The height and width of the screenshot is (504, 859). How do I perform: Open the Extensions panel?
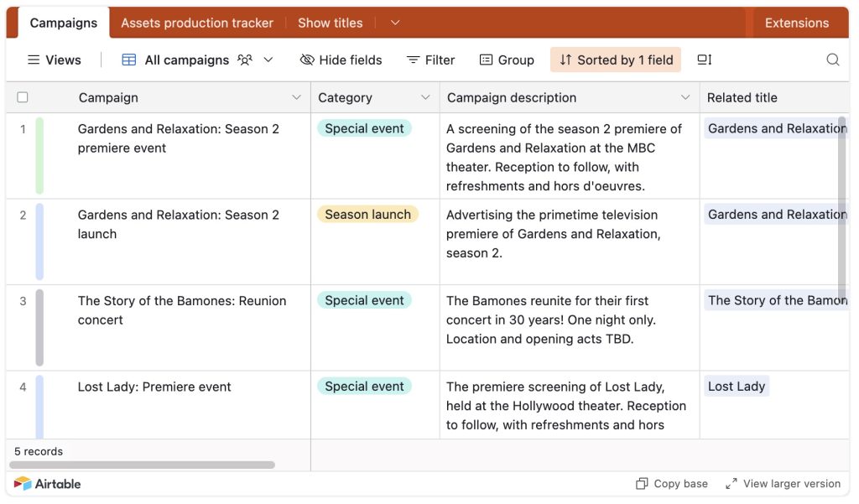click(x=797, y=23)
